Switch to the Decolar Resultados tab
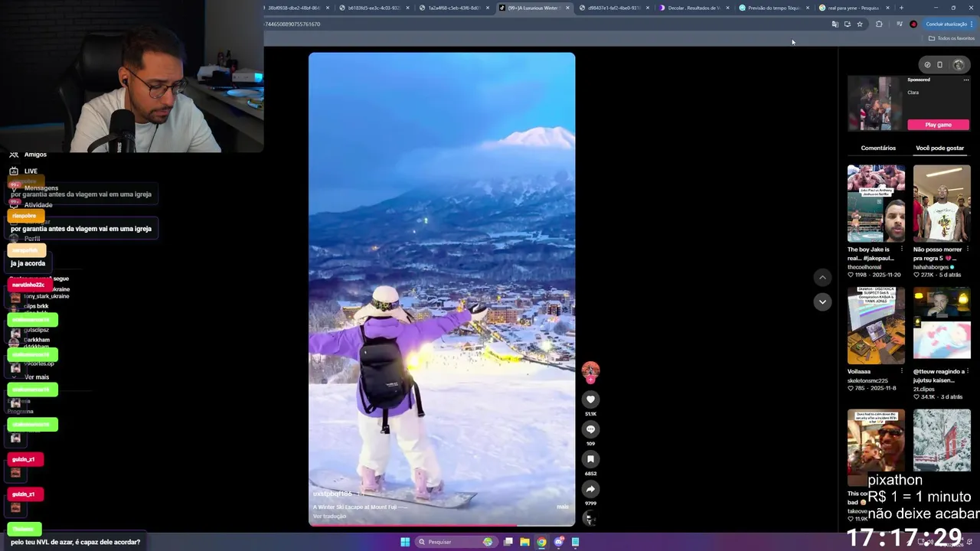Screen dimensions: 980x551 [x=693, y=8]
